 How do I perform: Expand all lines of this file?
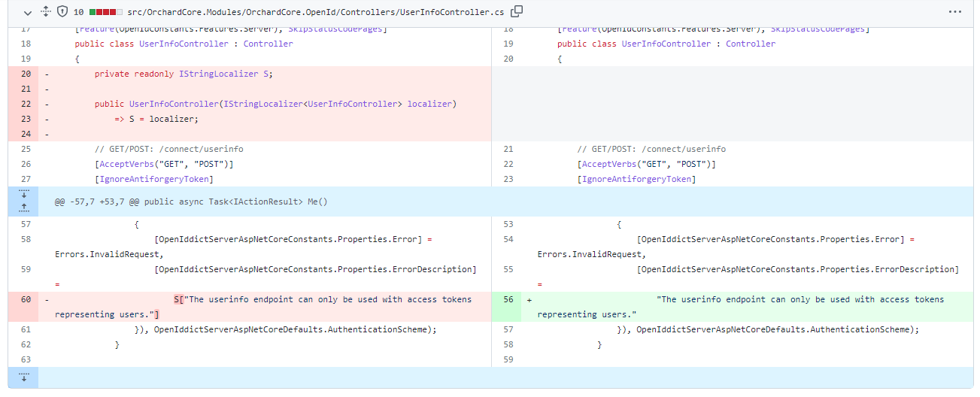point(45,12)
